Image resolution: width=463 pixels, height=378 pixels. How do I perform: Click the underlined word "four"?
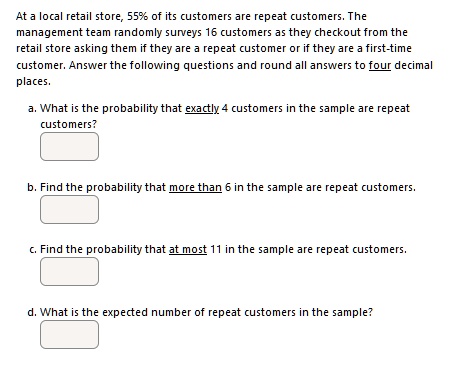click(x=380, y=65)
